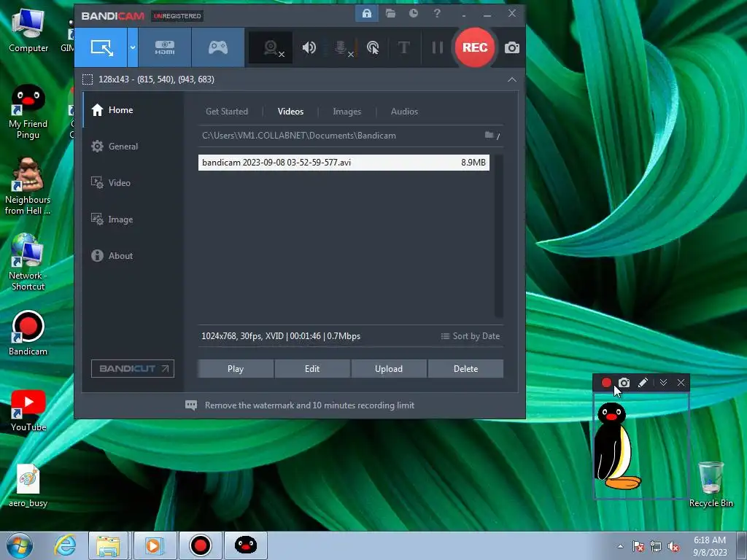Open the Recycle Bin
This screenshot has height=560, width=747.
711,484
